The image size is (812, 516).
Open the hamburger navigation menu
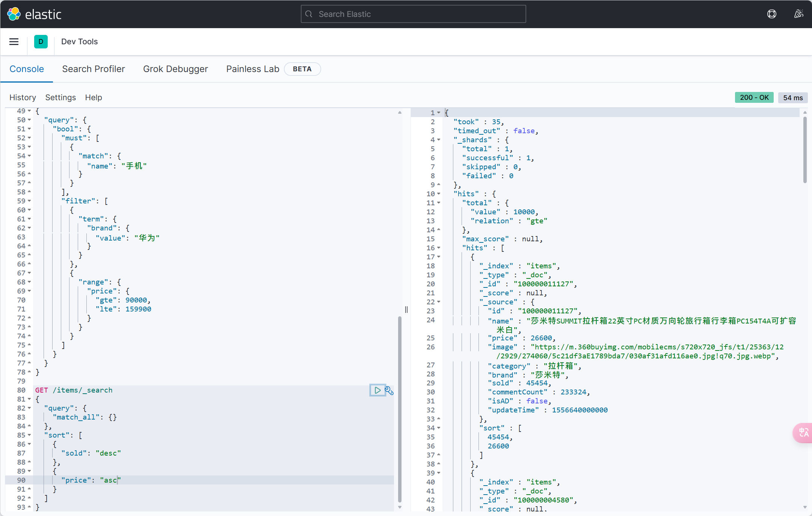click(x=14, y=42)
